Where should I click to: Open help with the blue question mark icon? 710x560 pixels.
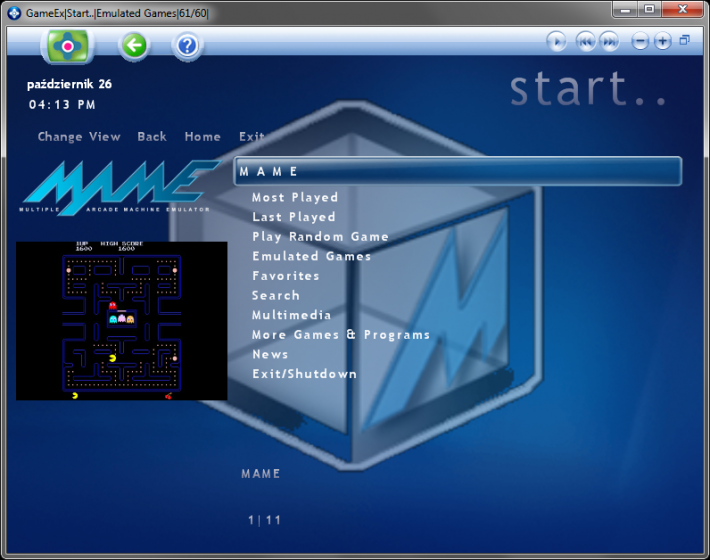tap(187, 46)
